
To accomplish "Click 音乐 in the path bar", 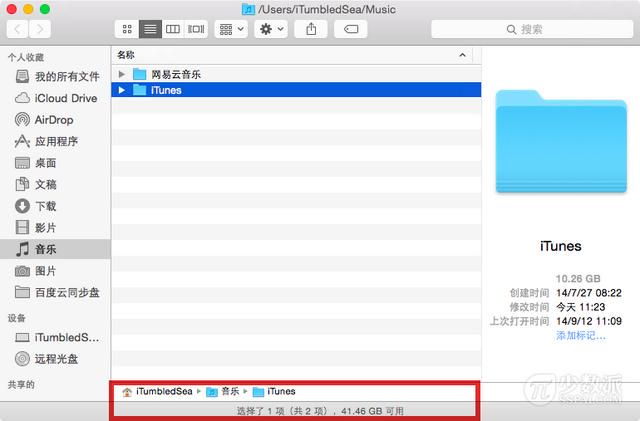I will pos(223,392).
